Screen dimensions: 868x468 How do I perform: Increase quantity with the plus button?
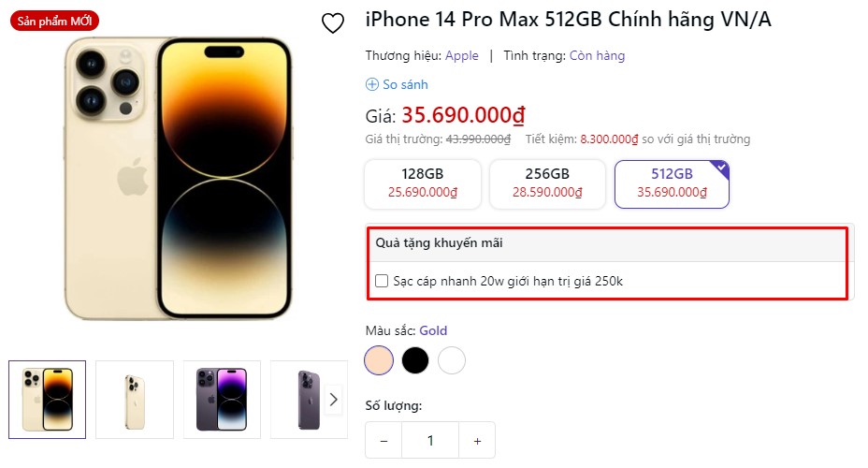pyautogui.click(x=477, y=440)
